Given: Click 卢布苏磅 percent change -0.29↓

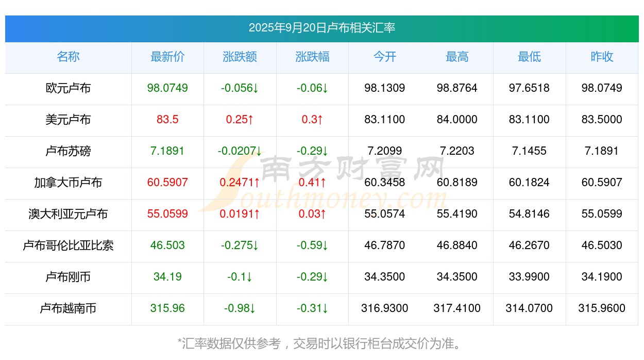Looking at the screenshot, I should point(312,151).
